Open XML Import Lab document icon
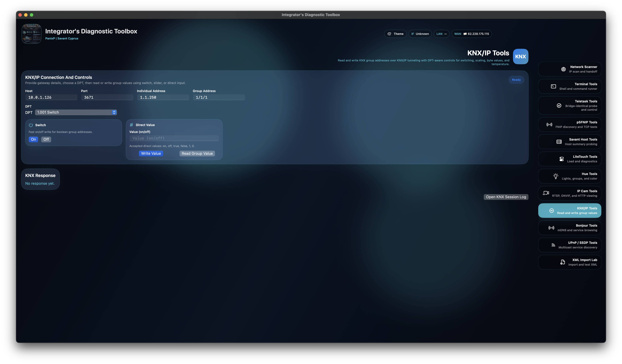This screenshot has width=622, height=364. click(x=562, y=262)
